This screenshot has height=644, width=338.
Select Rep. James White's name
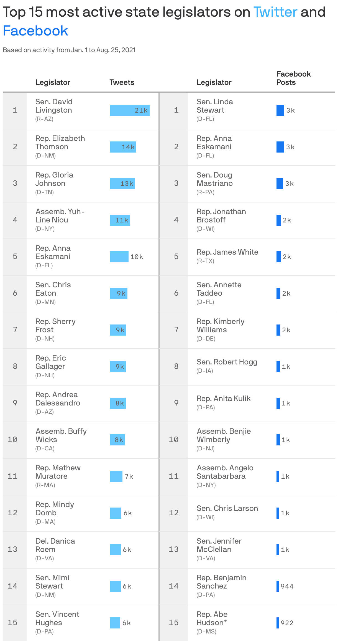pyautogui.click(x=227, y=252)
